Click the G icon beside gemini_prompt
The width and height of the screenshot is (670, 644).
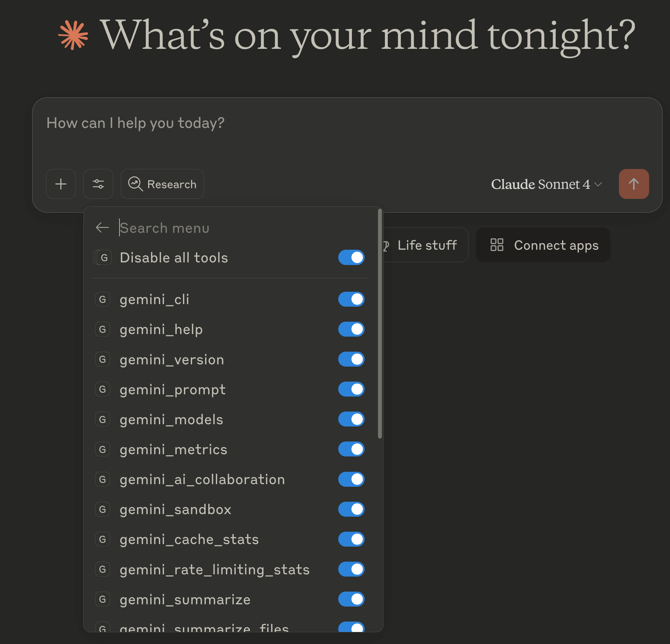pyautogui.click(x=103, y=389)
